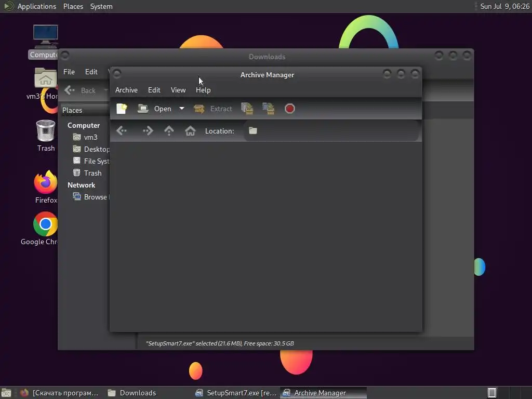Click the Extract button in Archive Manager
Screen dimensions: 532x399
213,109
